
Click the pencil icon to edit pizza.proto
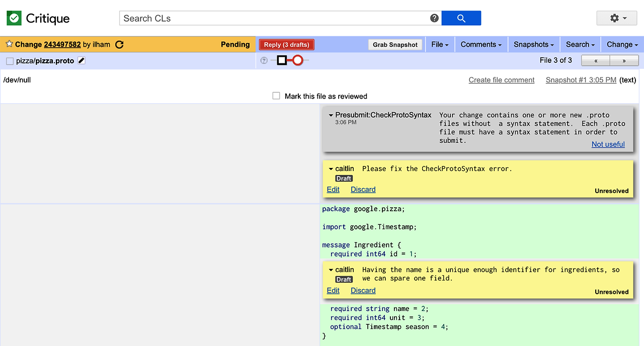(81, 60)
